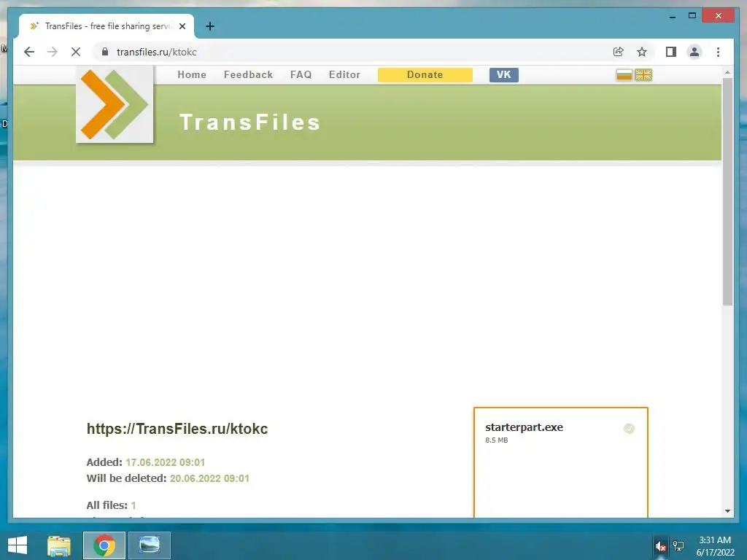Click the https://TransFiles.ru/ktokc link heading
This screenshot has height=560, width=747.
(x=177, y=429)
